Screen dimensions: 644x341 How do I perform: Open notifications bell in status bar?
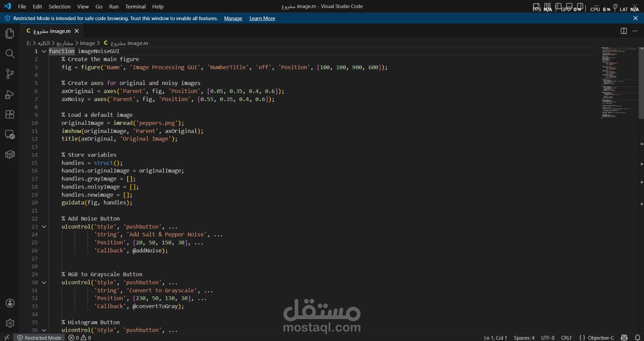tap(638, 337)
